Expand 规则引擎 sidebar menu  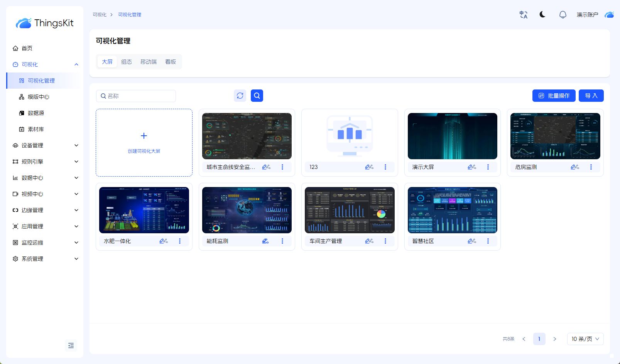(x=45, y=162)
